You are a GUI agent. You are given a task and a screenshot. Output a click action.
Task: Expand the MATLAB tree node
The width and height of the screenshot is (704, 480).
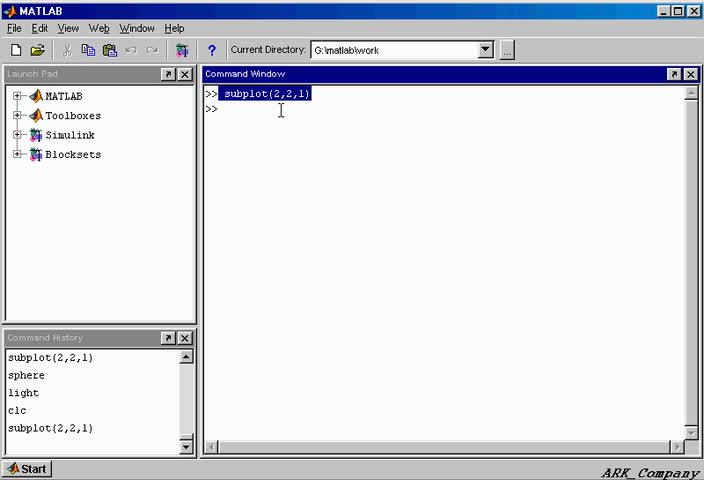click(17, 96)
